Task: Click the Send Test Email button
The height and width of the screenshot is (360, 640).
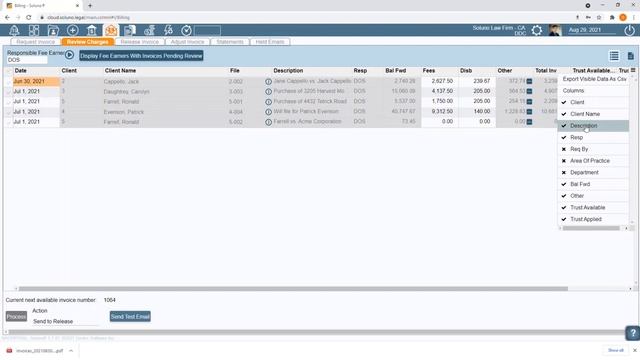Action: point(130,317)
